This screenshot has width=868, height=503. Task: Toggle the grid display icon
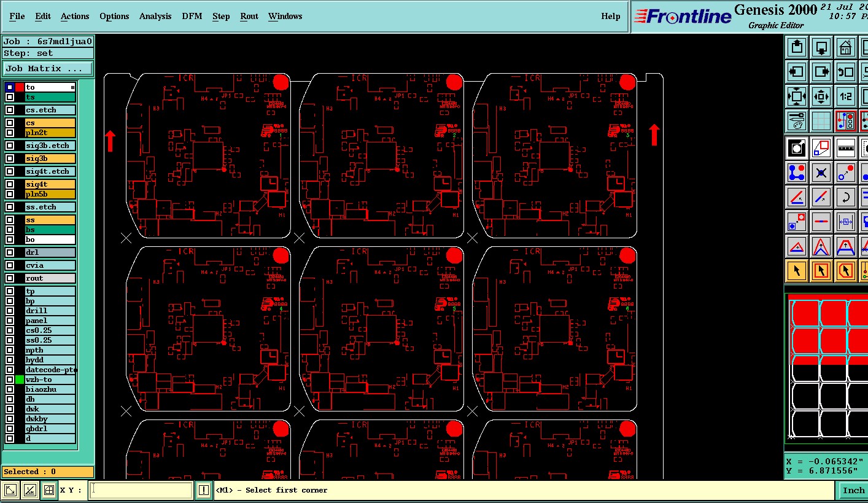(x=821, y=121)
